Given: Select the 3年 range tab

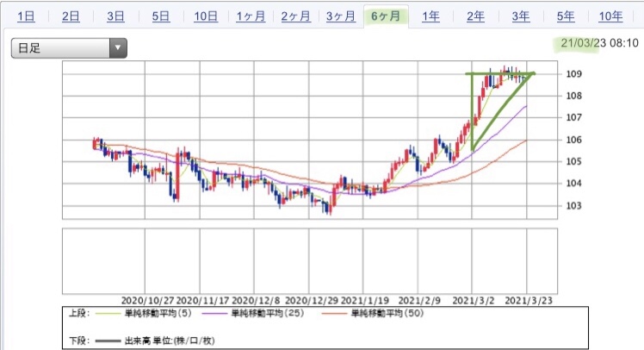Looking at the screenshot, I should [x=521, y=16].
